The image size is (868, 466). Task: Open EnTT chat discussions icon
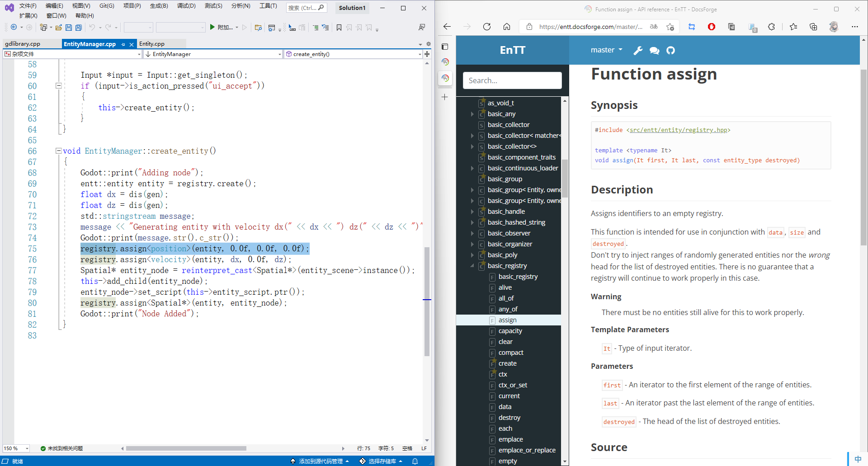(x=654, y=50)
